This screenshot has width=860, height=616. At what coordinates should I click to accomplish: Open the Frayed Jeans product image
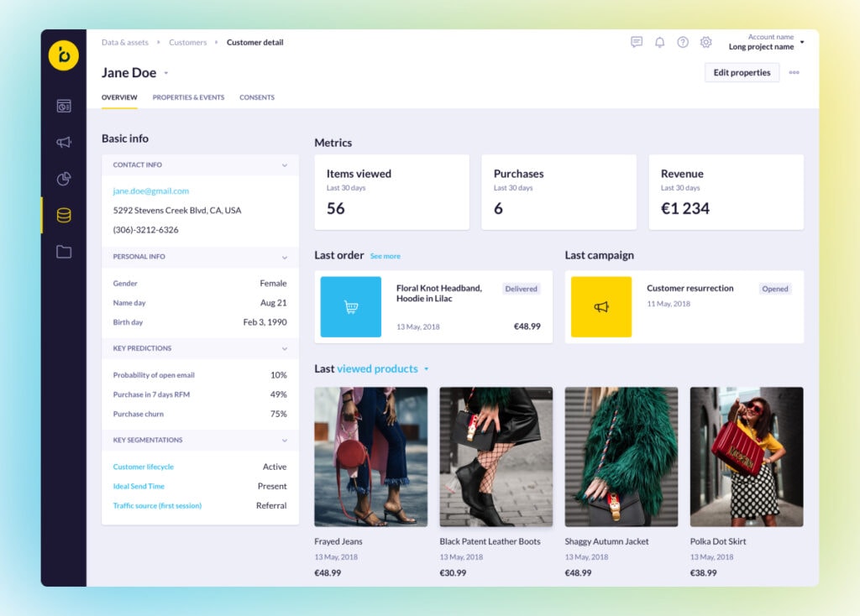coord(370,457)
